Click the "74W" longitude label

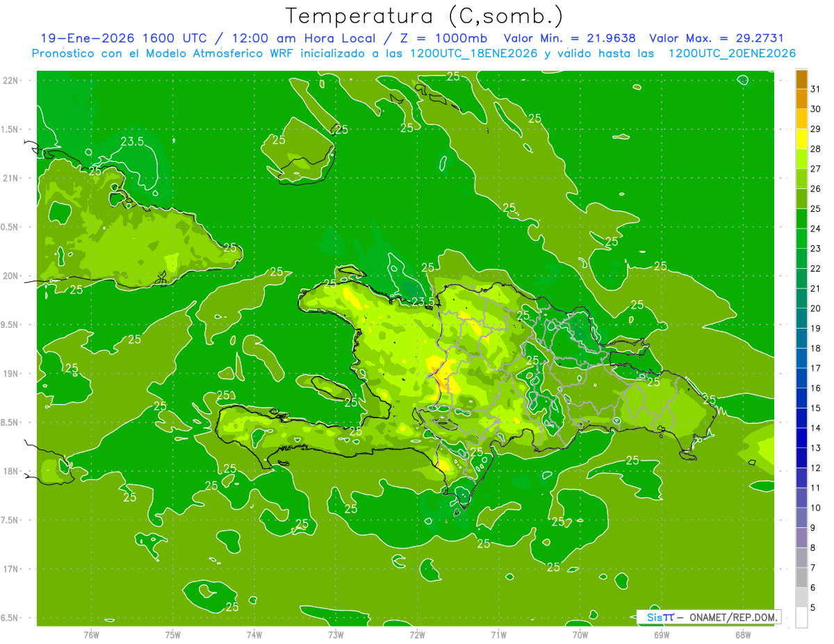pyautogui.click(x=254, y=634)
